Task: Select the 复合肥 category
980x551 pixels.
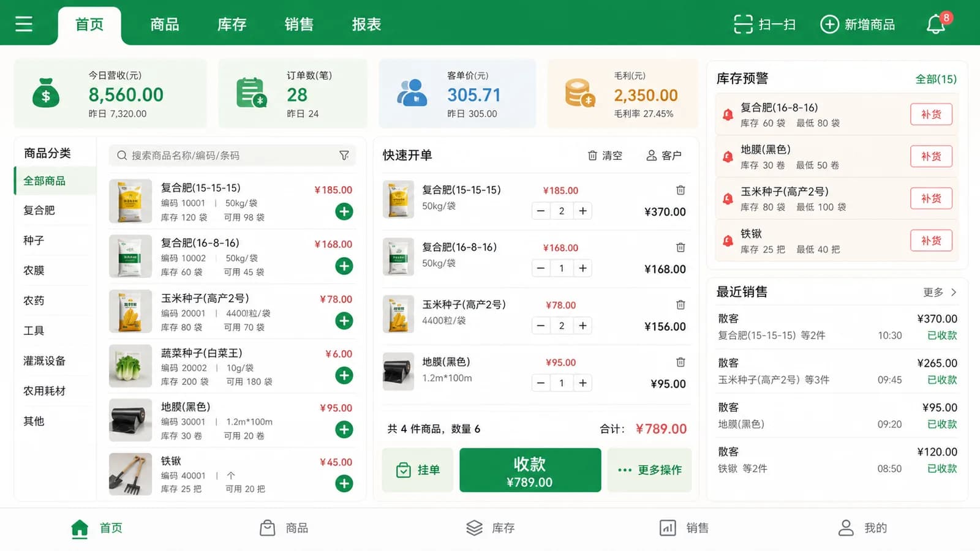Action: pos(55,210)
